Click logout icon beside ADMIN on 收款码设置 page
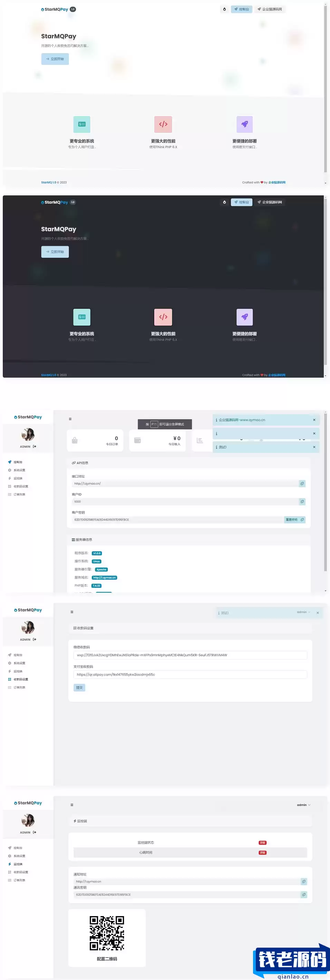Viewport: 330px width, 980px height. click(35, 640)
